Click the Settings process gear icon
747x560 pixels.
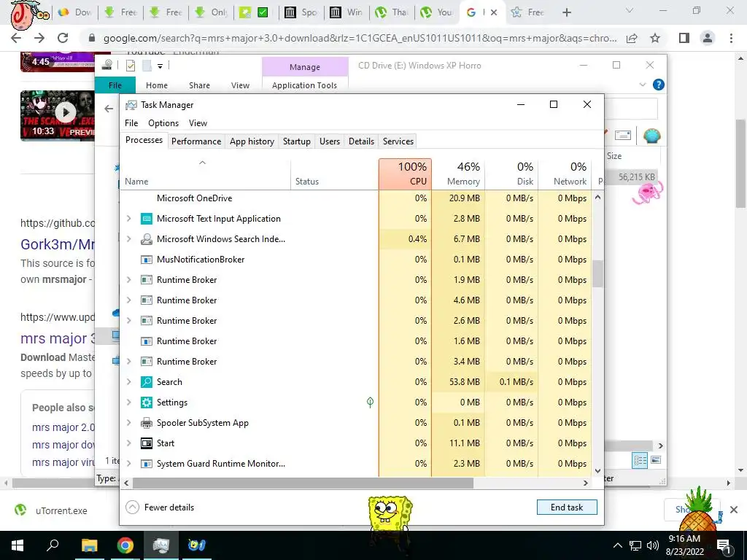pos(146,402)
